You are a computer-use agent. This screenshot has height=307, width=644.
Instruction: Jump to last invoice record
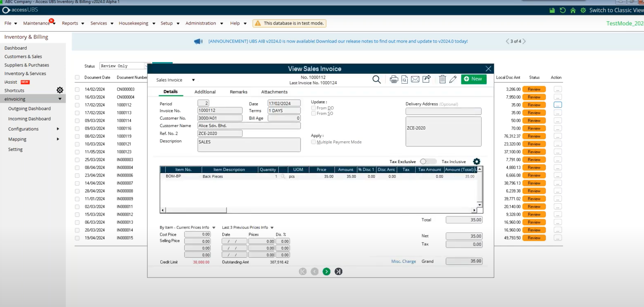coord(338,271)
